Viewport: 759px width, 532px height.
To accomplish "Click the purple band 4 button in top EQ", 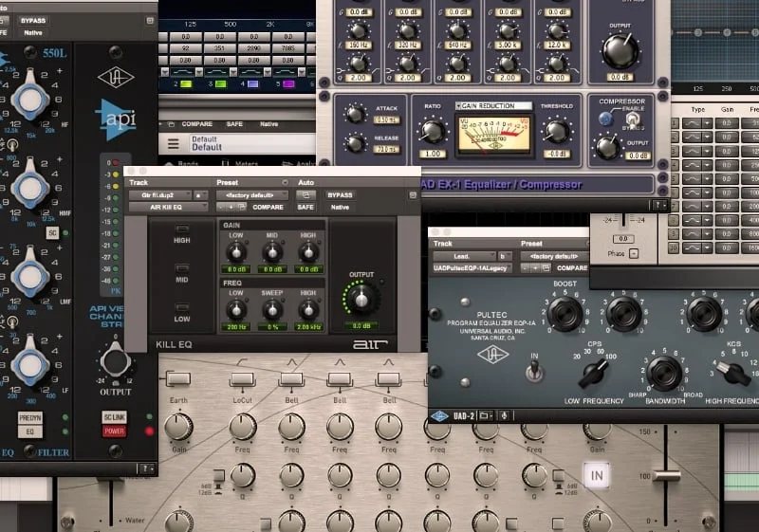I will 252,84.
